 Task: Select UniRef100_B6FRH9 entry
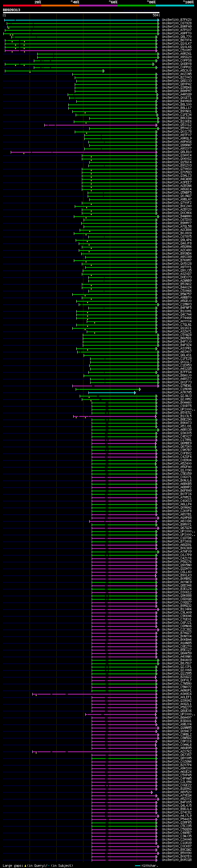(x=177, y=490)
